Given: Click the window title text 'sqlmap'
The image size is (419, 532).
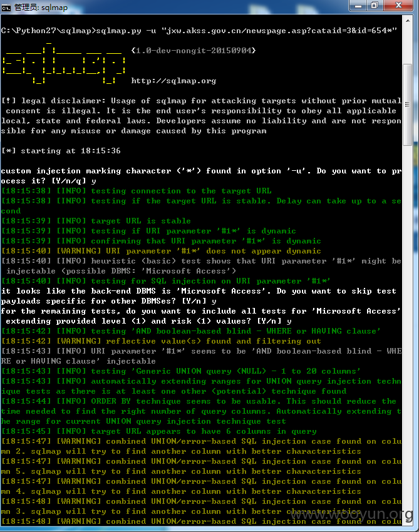Looking at the screenshot, I should [x=54, y=8].
